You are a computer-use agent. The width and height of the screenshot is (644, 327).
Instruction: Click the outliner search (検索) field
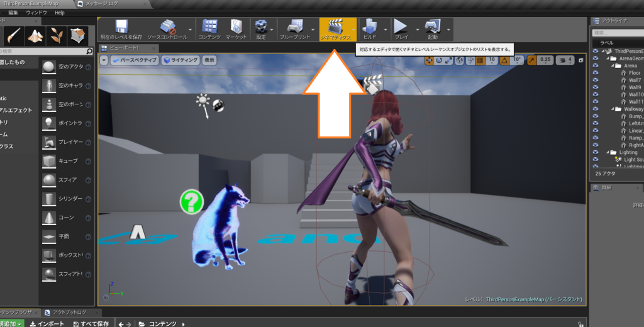coord(618,33)
